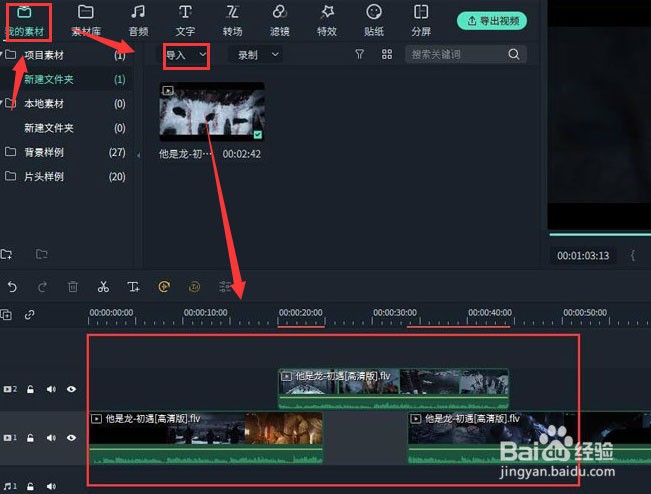The image size is (651, 494).
Task: Toggle lock on video track 2
Action: pos(30,389)
